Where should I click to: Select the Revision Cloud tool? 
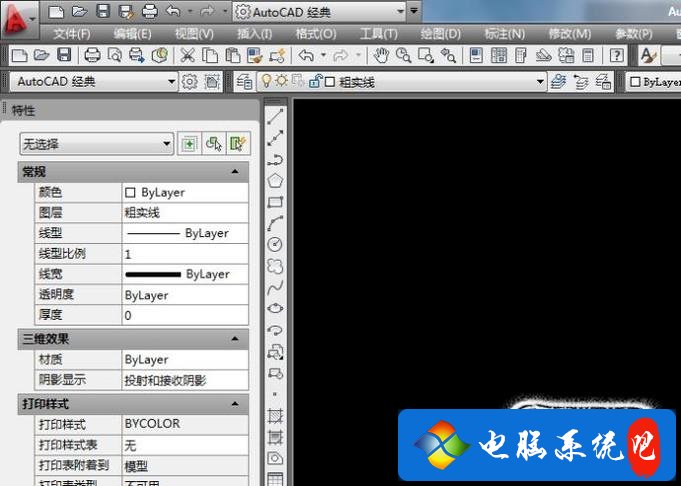point(275,266)
